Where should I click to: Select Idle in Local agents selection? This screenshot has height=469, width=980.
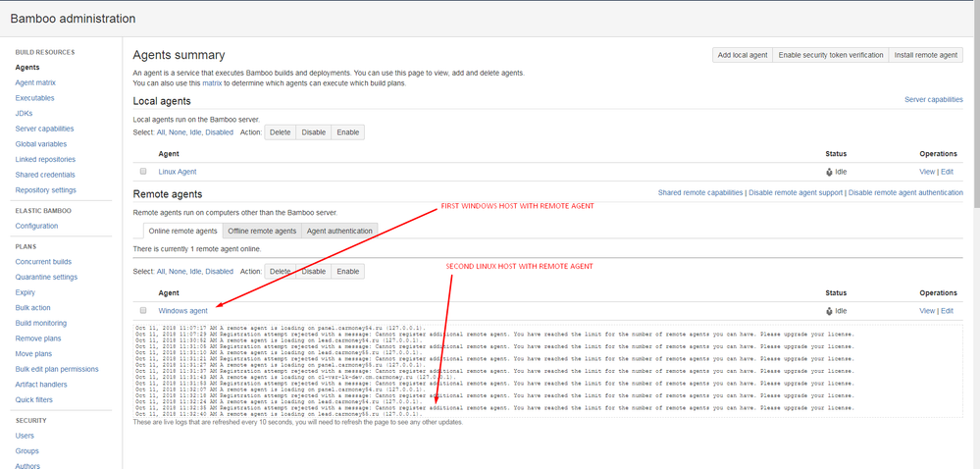click(195, 132)
